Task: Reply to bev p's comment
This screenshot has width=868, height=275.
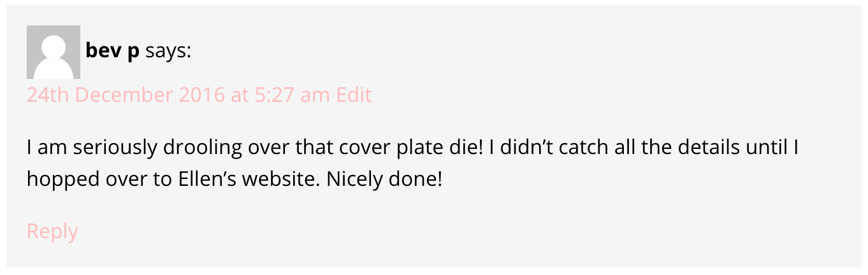Action: coord(52,231)
